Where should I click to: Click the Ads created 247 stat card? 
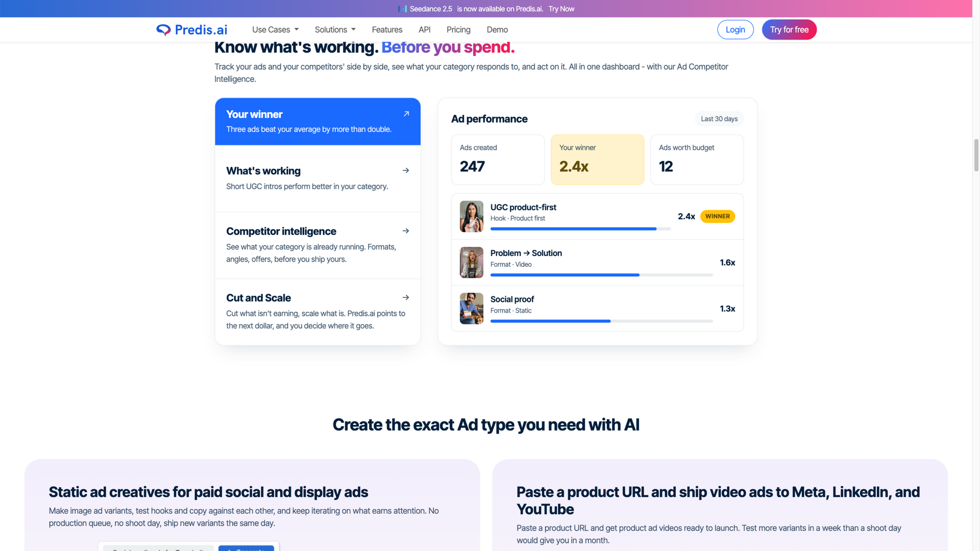click(498, 160)
